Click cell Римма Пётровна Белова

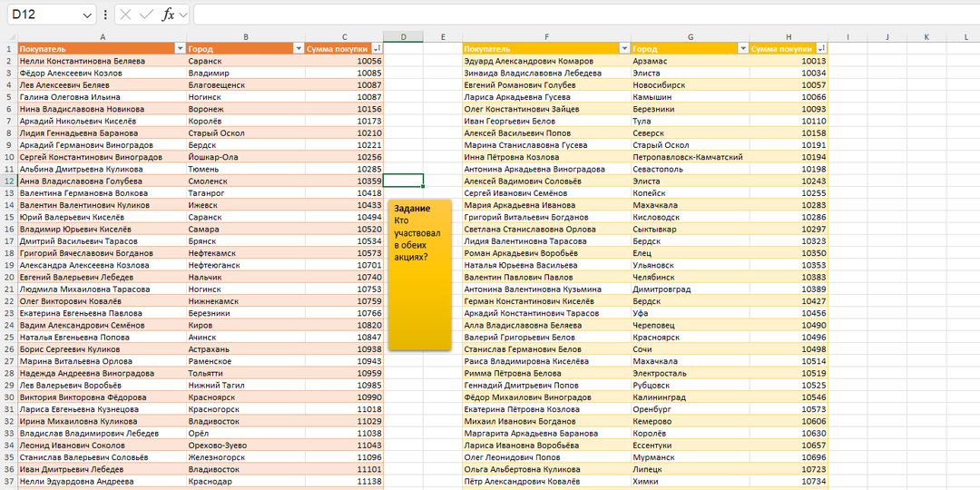(547, 373)
